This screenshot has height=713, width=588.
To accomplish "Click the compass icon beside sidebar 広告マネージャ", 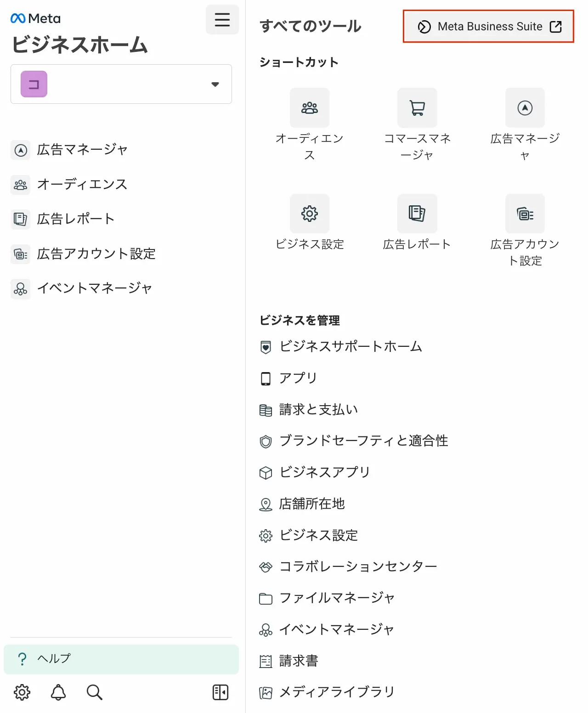I will point(21,150).
